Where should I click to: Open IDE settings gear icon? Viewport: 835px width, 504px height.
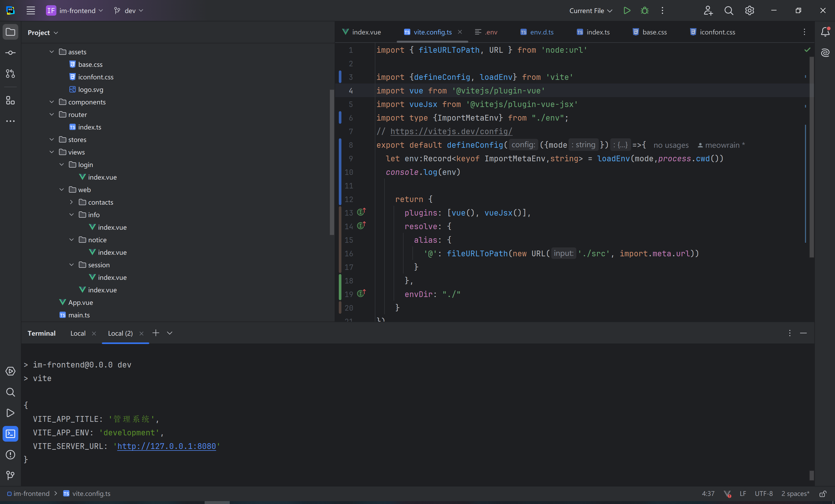coord(749,10)
